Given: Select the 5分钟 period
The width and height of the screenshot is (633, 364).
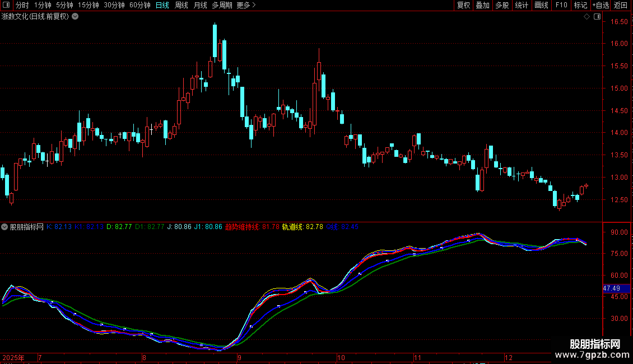Looking at the screenshot, I should (64, 5).
